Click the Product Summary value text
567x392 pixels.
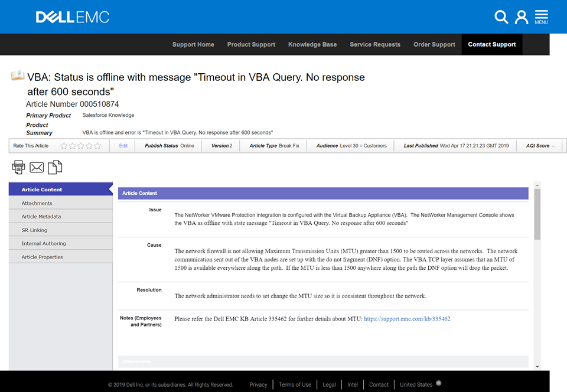click(178, 133)
